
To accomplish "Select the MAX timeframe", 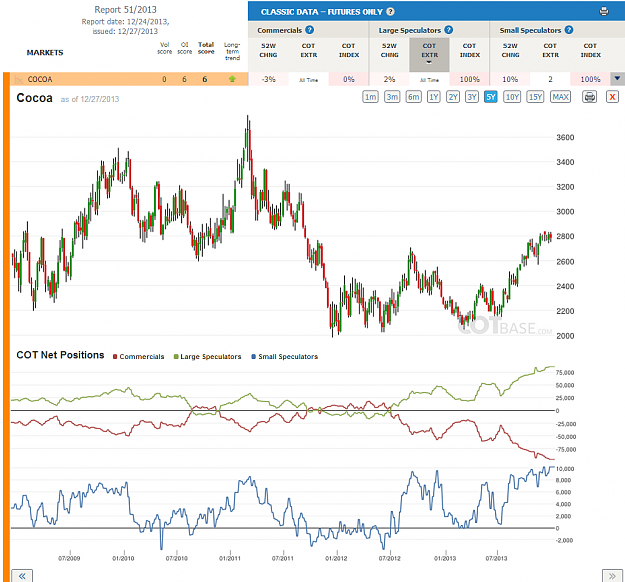I will click(x=560, y=97).
